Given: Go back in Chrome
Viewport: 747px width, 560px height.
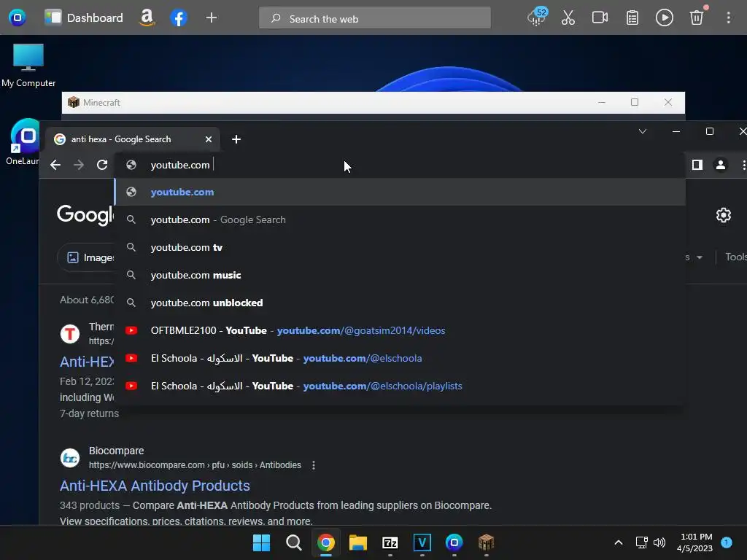Looking at the screenshot, I should (55, 165).
